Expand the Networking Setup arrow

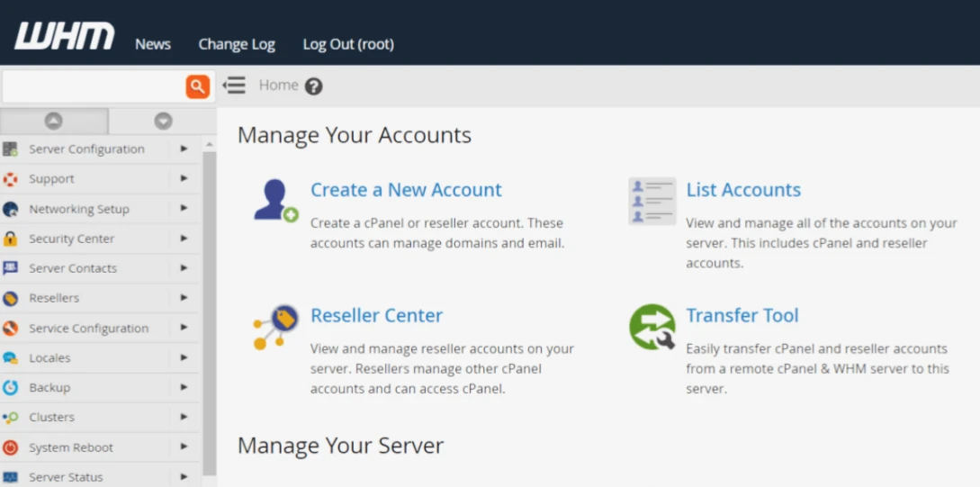coord(184,208)
